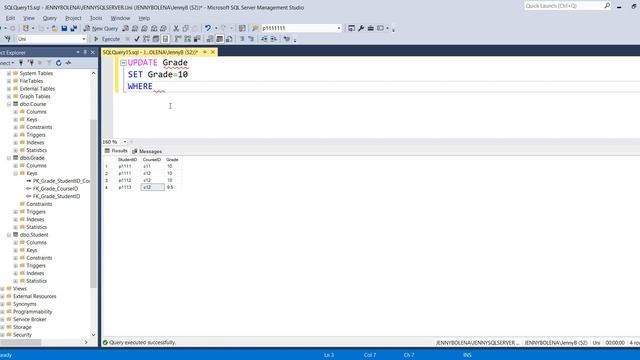Image resolution: width=640 pixels, height=360 pixels.
Task: Display the Estimated Execution Plan
Action: coord(146,39)
